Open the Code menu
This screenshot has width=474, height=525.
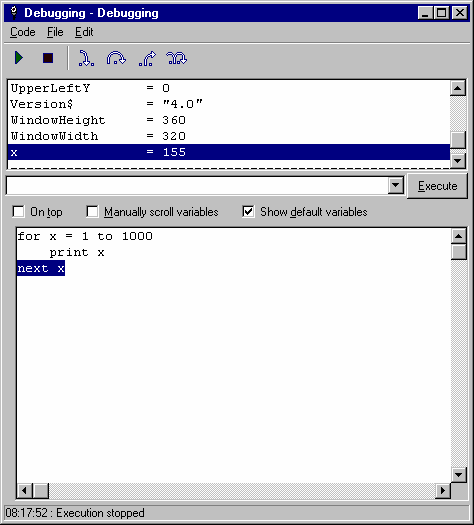point(22,32)
